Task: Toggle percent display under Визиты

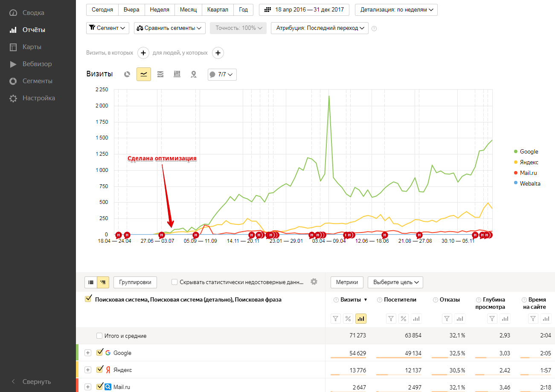Action: coord(348,318)
